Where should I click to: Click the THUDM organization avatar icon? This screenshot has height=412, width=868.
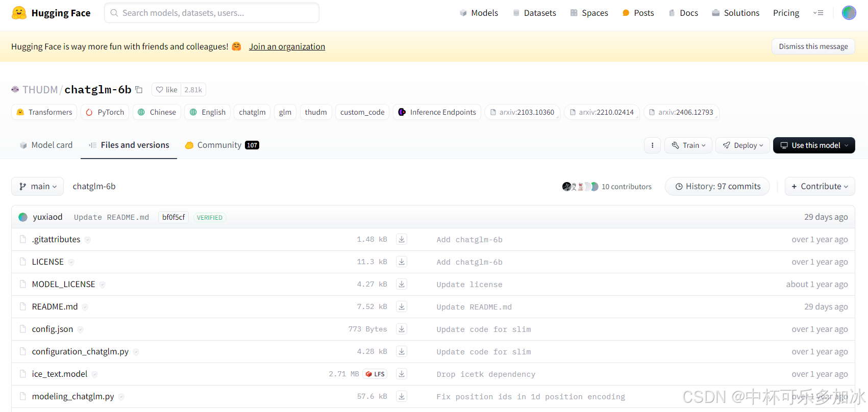tap(15, 89)
